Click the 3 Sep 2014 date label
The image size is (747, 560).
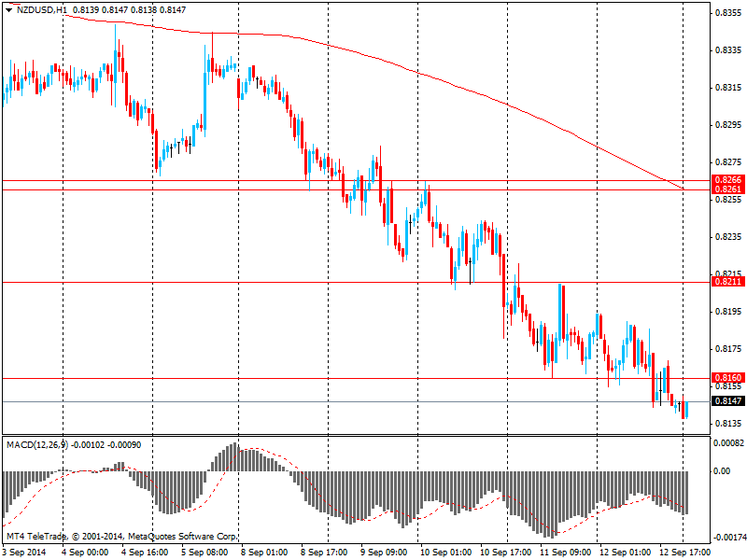[26, 553]
